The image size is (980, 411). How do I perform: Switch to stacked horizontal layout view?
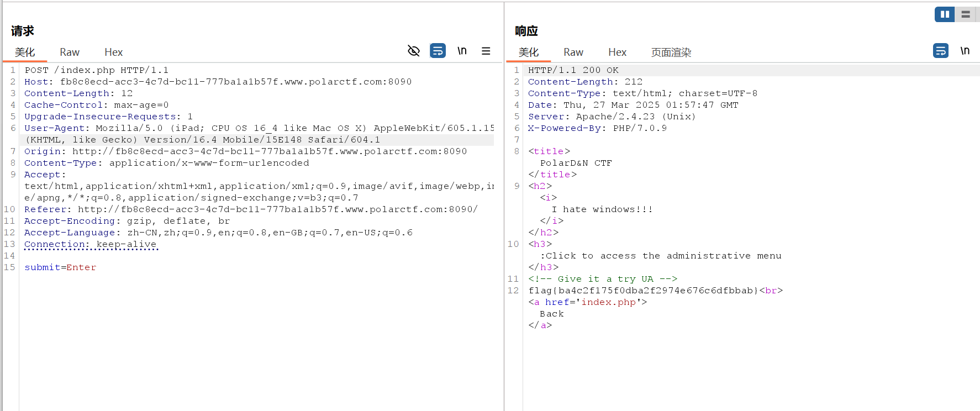(966, 14)
